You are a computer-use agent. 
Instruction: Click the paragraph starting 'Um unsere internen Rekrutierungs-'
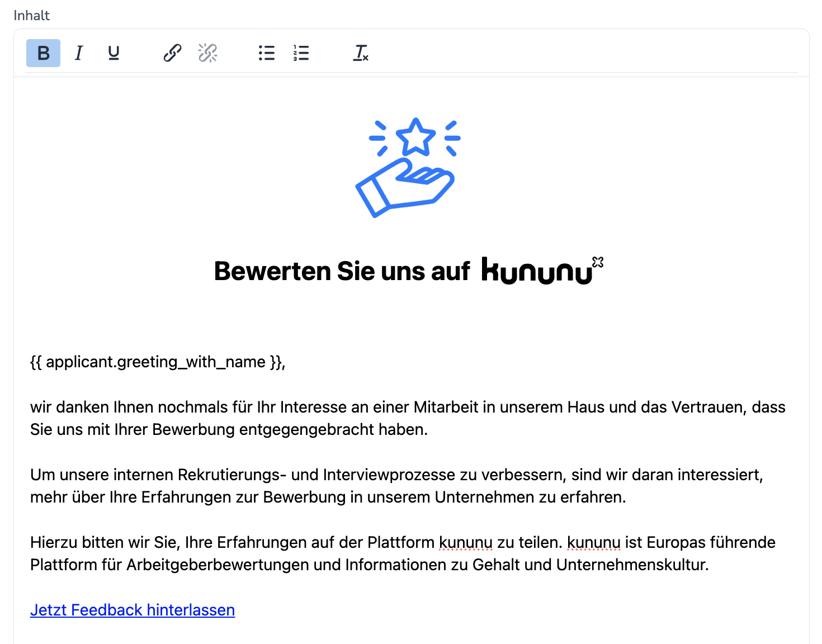396,486
